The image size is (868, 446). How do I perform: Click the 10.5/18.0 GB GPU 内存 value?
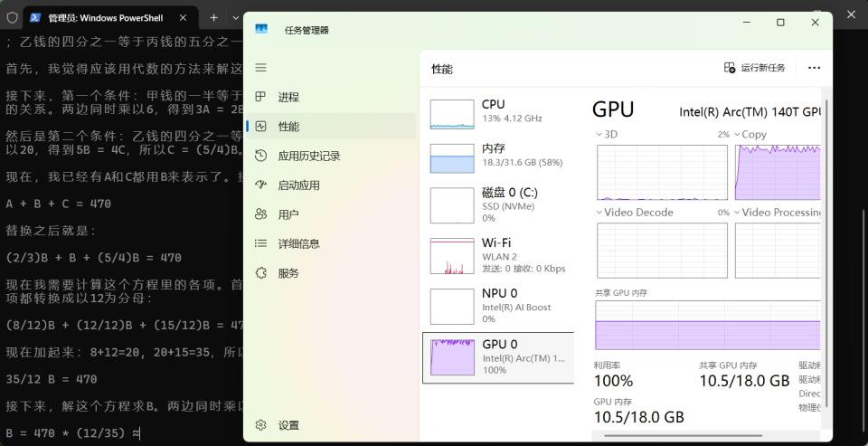click(639, 417)
